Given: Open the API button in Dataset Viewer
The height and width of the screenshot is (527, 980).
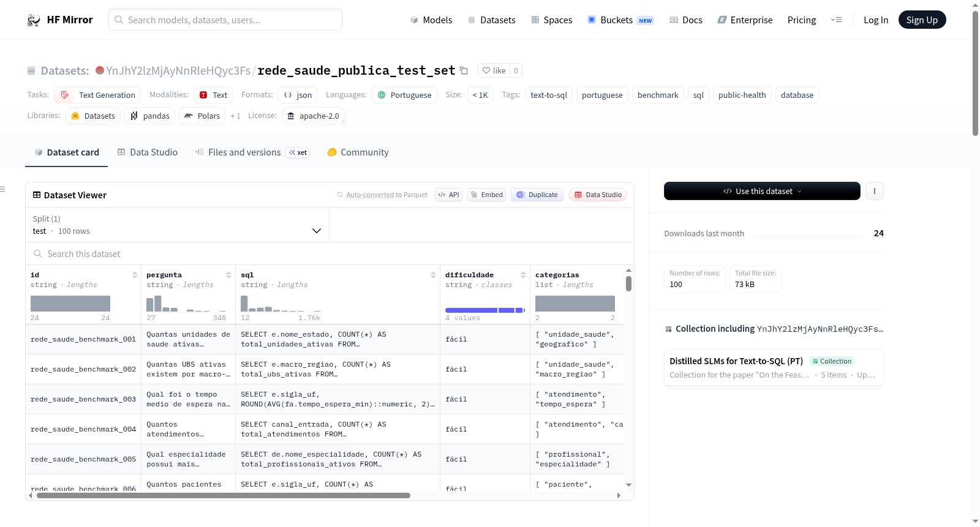Looking at the screenshot, I should coord(448,195).
